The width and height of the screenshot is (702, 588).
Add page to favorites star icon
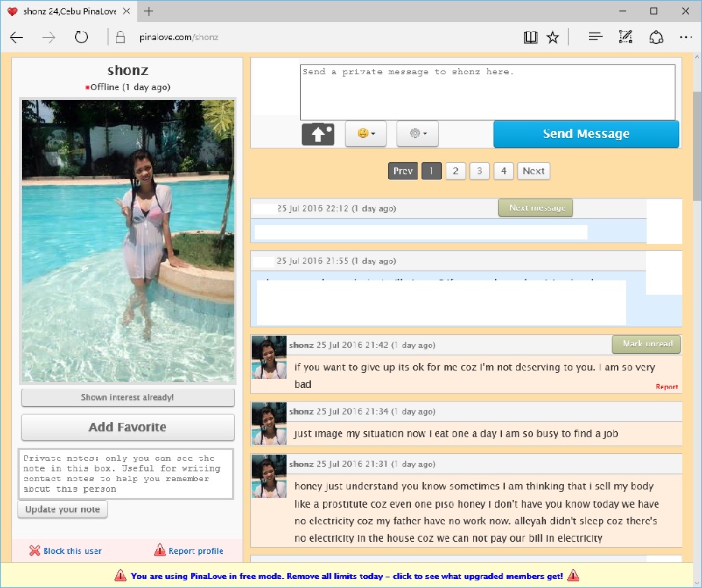[x=553, y=37]
